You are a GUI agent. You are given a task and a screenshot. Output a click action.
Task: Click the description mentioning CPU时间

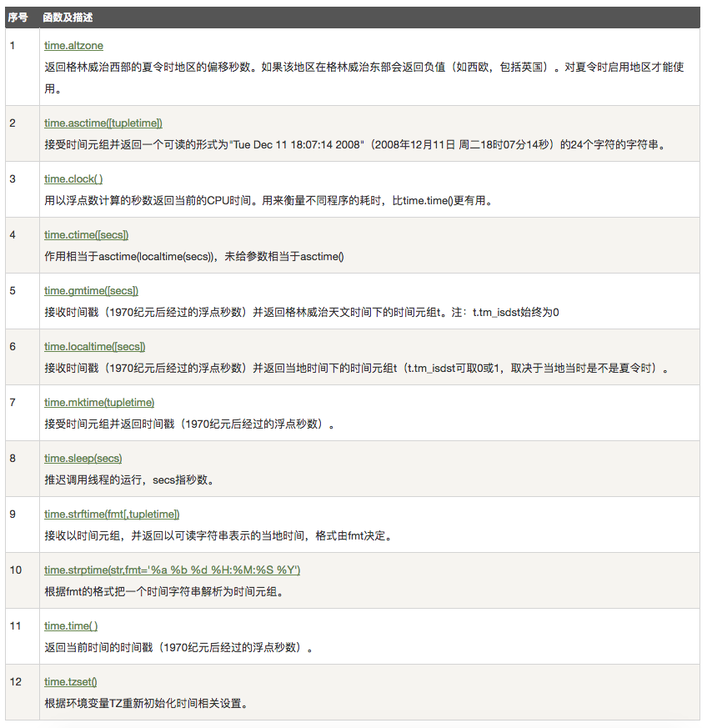(x=267, y=200)
